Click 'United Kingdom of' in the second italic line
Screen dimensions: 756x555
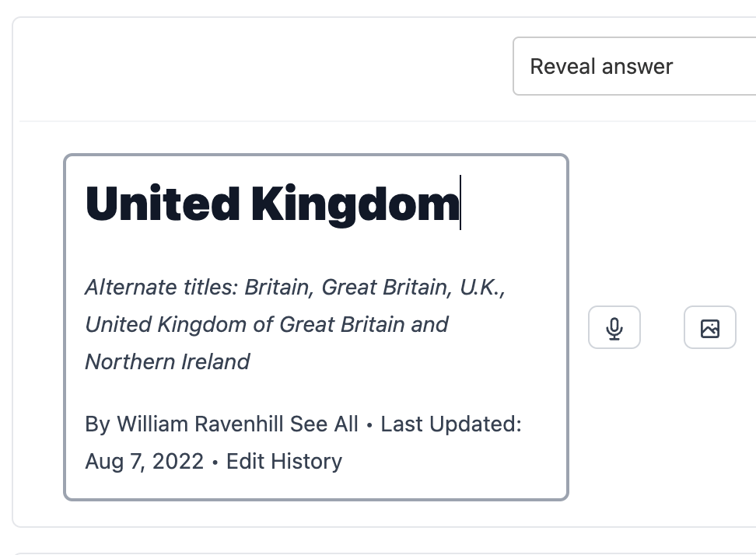(x=180, y=324)
